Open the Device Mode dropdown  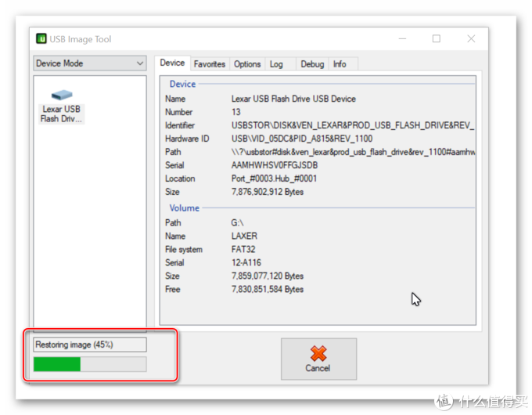point(90,63)
